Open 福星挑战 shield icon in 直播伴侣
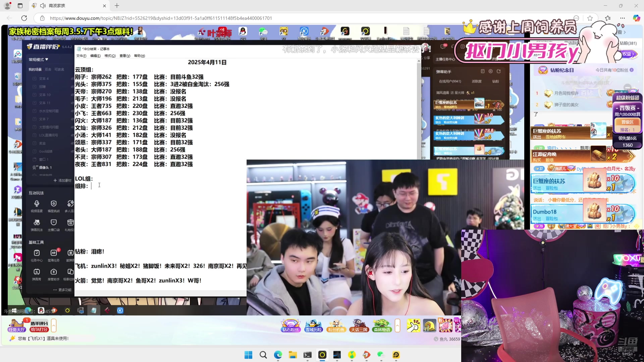 coord(54,206)
